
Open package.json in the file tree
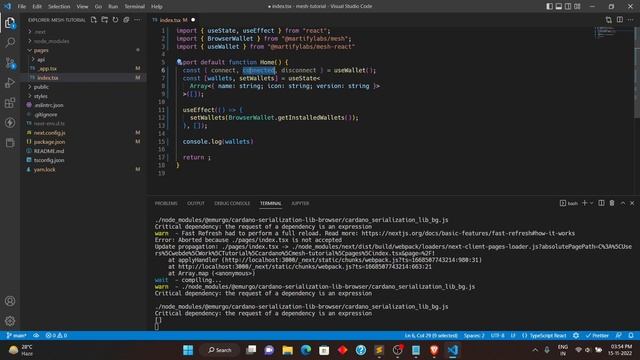pyautogui.click(x=49, y=142)
